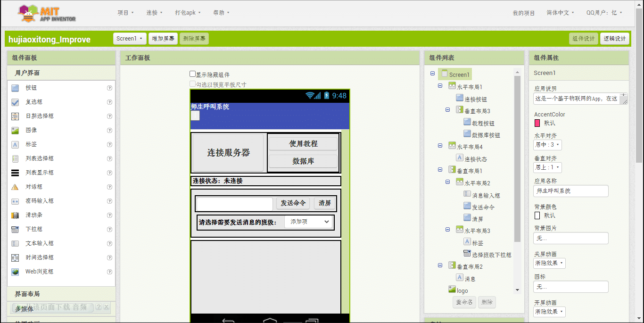This screenshot has height=323, width=644.
Task: Select the 文本输入框 component icon
Action: (x=16, y=243)
